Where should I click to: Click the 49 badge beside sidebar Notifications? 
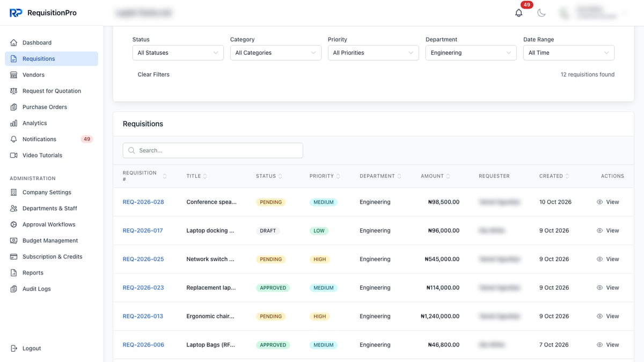point(87,139)
